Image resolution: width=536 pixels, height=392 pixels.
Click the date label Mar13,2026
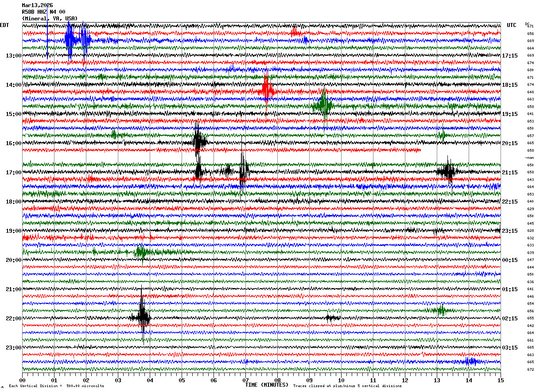pos(37,5)
